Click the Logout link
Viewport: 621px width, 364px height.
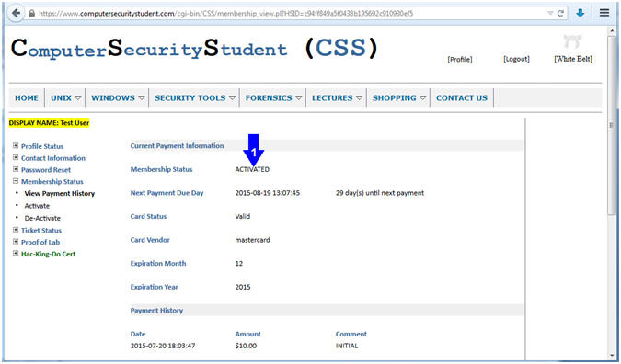tap(516, 59)
